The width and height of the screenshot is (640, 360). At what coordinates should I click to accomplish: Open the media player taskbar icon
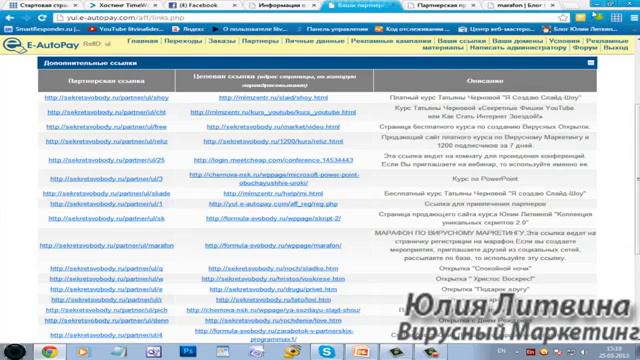[x=83, y=351]
